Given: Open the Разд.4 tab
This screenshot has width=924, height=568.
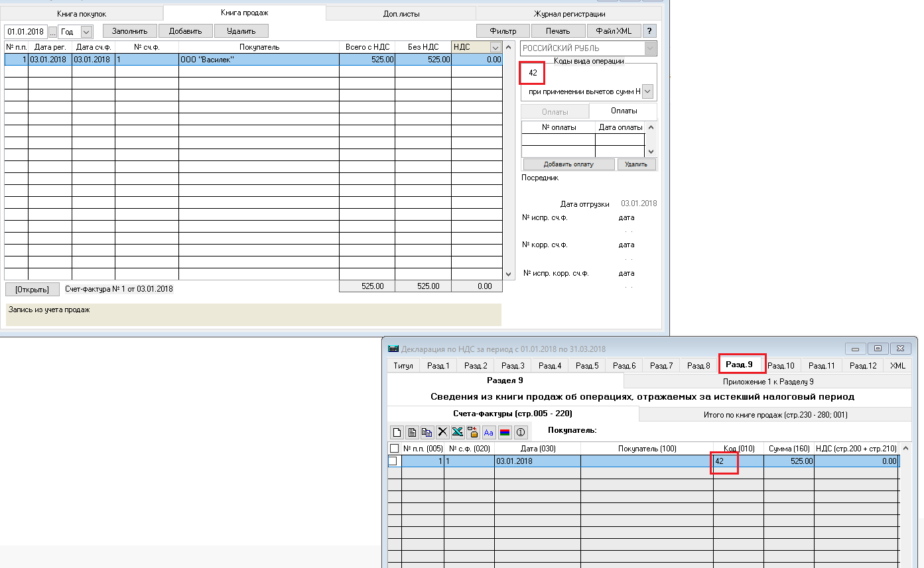Looking at the screenshot, I should [x=550, y=365].
